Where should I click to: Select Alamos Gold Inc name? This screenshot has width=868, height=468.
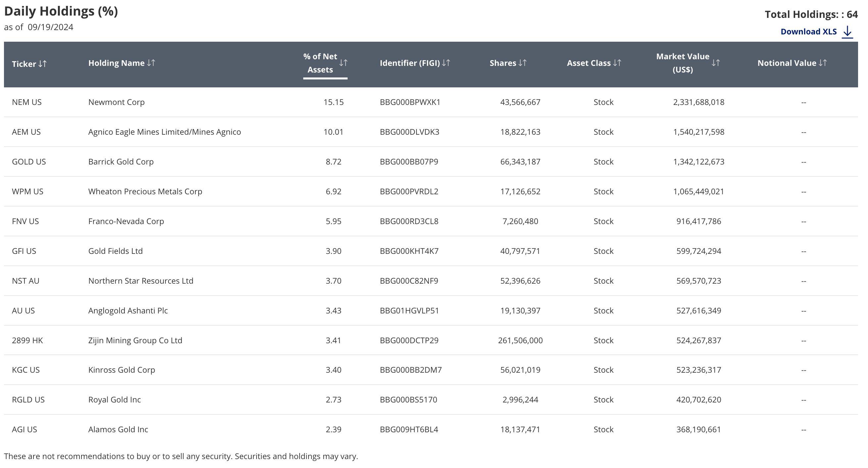click(x=118, y=430)
